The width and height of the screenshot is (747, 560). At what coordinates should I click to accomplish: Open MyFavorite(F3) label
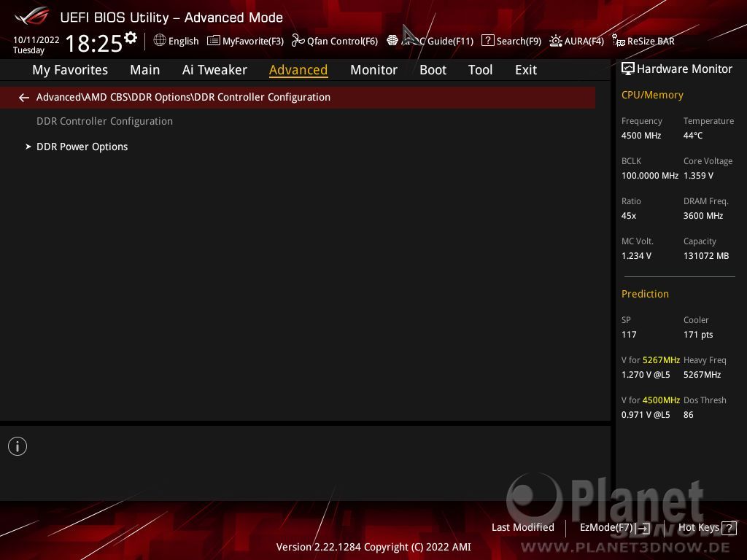(x=253, y=41)
